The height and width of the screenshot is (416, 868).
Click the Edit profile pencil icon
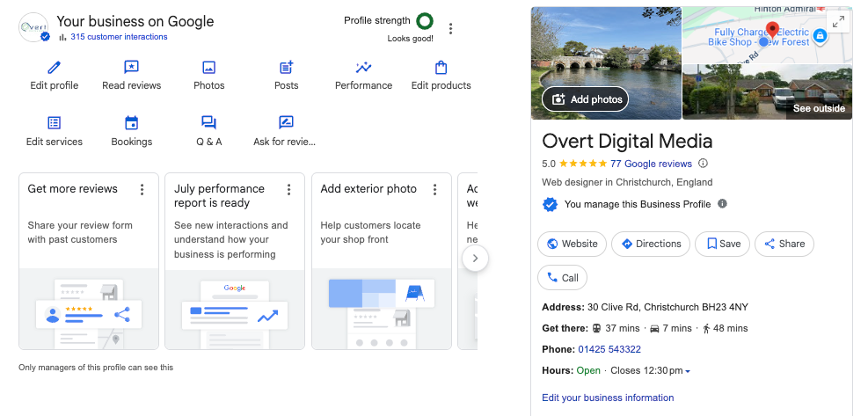tap(54, 68)
